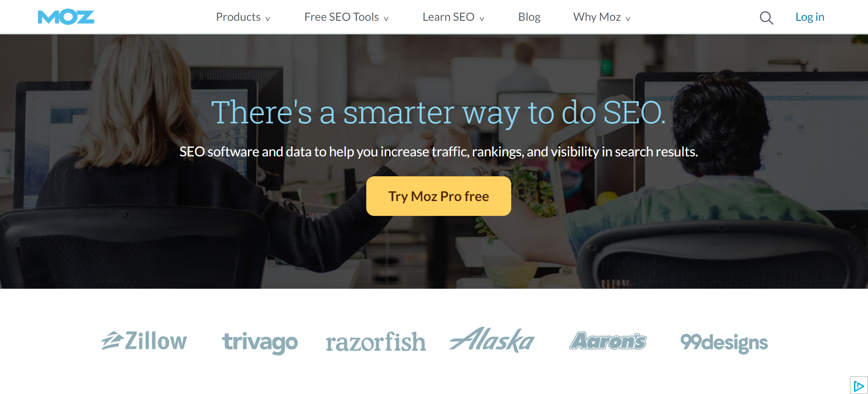Expand the Why Moz chevron arrow
Screen dimensions: 868x394
pyautogui.click(x=628, y=19)
